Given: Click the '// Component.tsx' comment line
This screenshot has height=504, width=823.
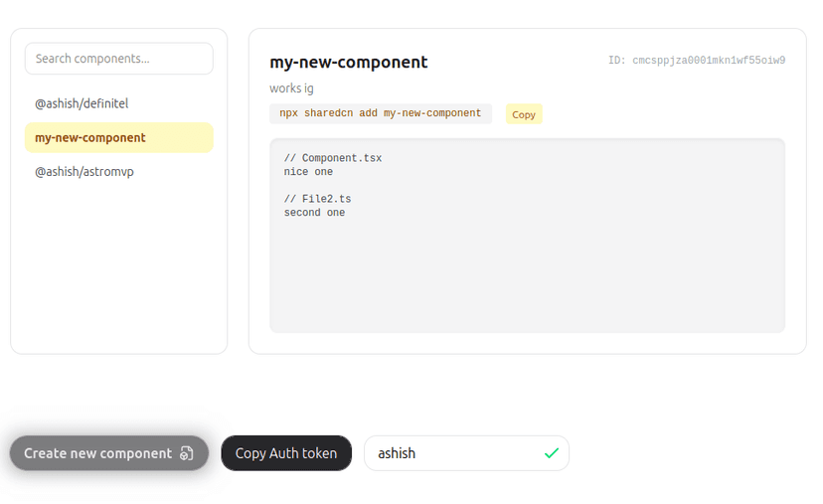Looking at the screenshot, I should click(x=333, y=158).
